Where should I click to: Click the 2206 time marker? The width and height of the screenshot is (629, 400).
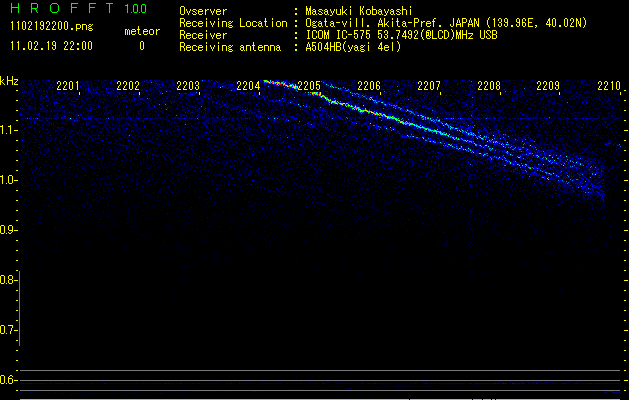(x=369, y=86)
